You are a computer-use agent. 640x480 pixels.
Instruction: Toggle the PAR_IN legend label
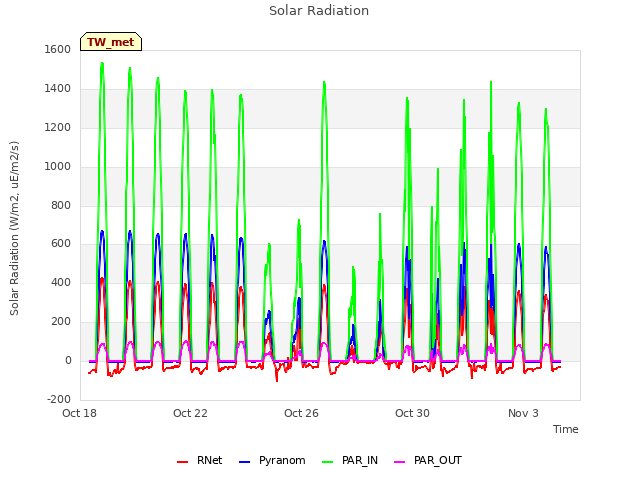[360, 460]
